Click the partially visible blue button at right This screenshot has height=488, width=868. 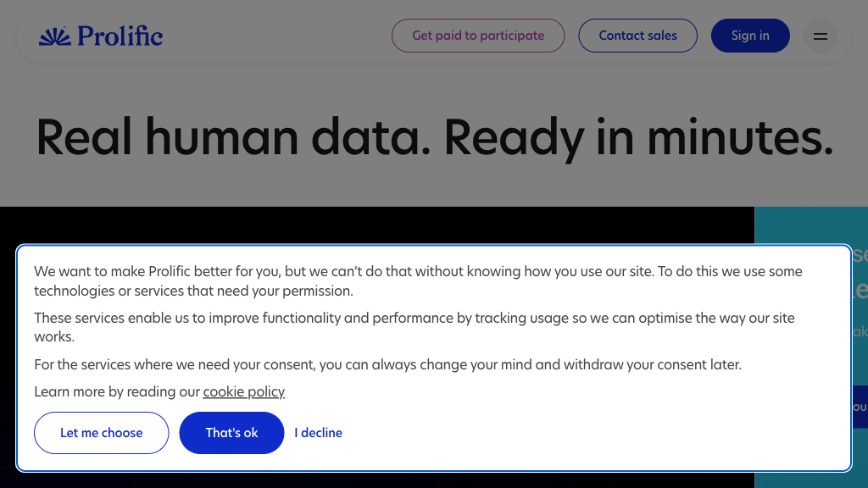[858, 408]
